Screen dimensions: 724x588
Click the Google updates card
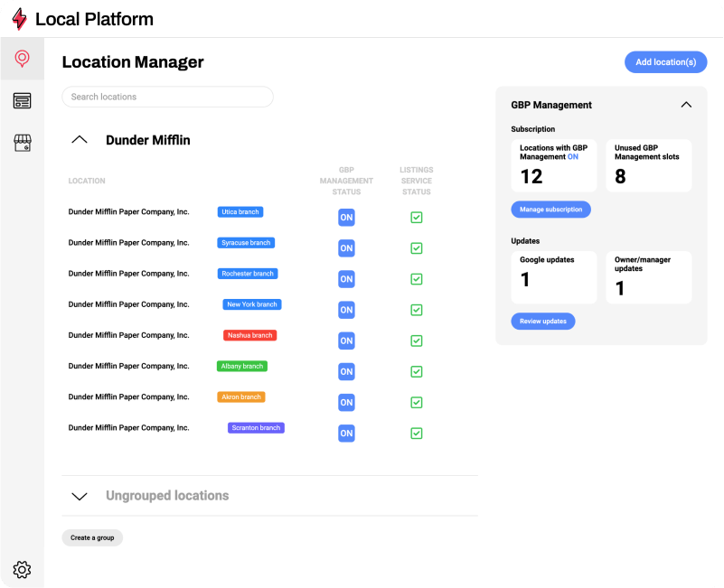[553, 277]
